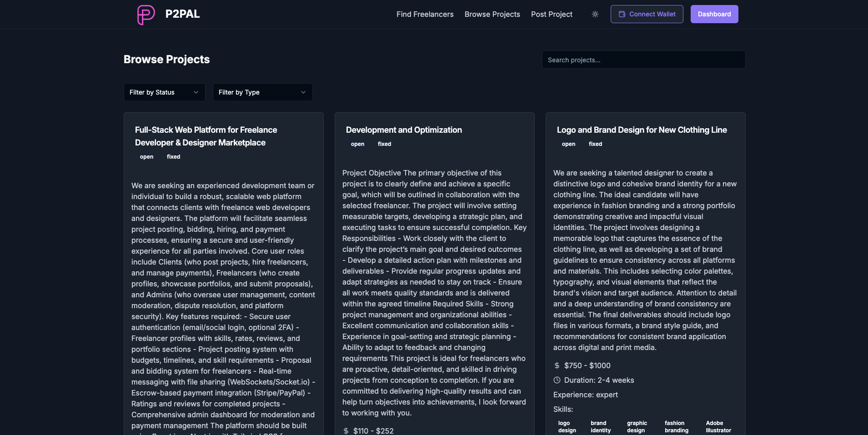Click the Adobe Illustrator skill tag
868x435 pixels.
718,427
